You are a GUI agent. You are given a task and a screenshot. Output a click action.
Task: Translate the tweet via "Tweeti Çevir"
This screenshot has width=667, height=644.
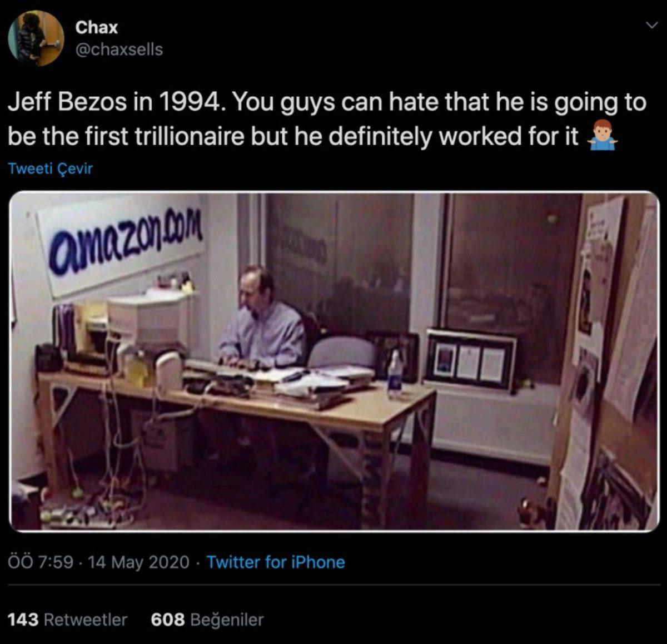click(51, 167)
